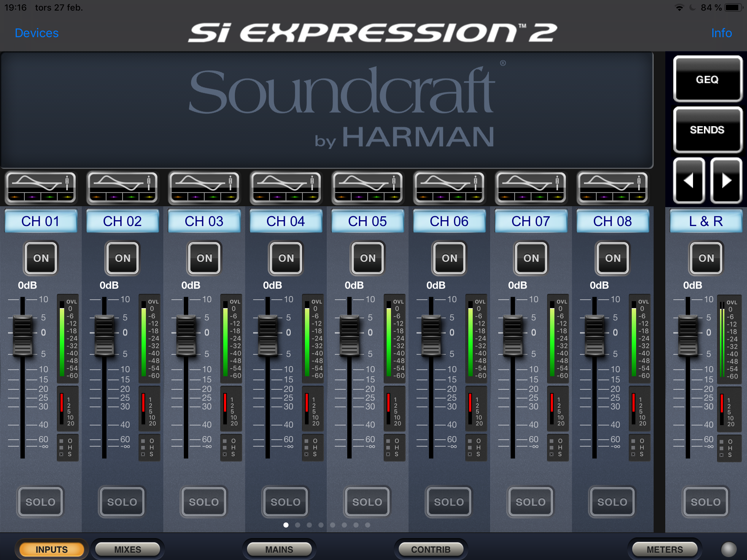Open the CH 03 EQ curve icon
The height and width of the screenshot is (560, 747).
coord(204,187)
